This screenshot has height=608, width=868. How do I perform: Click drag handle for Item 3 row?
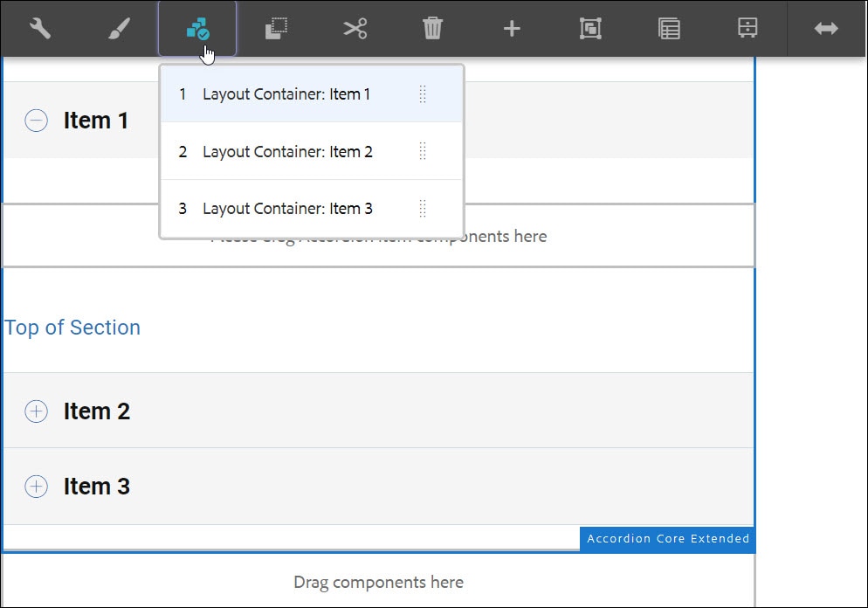pos(423,209)
